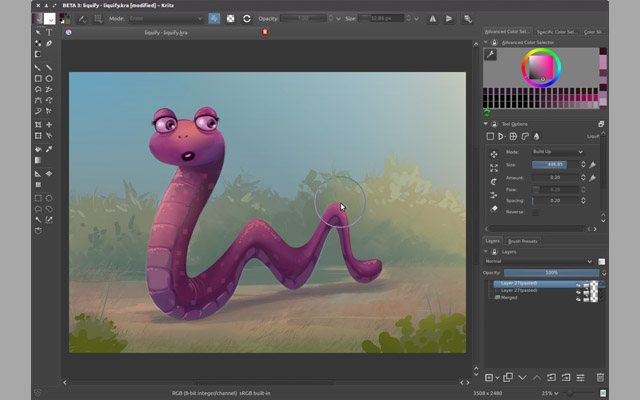Add a new layer with plus button
This screenshot has height=400, width=640.
pos(489,378)
